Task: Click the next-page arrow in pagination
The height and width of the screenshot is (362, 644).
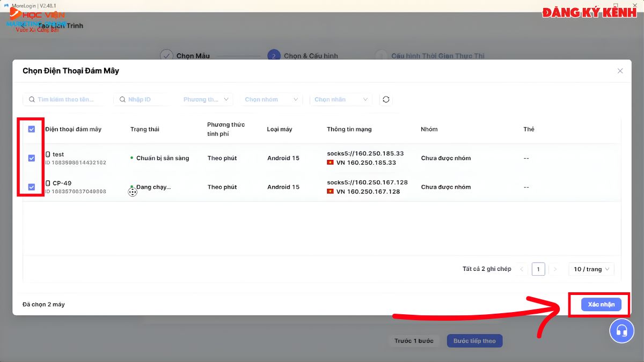Action: point(555,269)
